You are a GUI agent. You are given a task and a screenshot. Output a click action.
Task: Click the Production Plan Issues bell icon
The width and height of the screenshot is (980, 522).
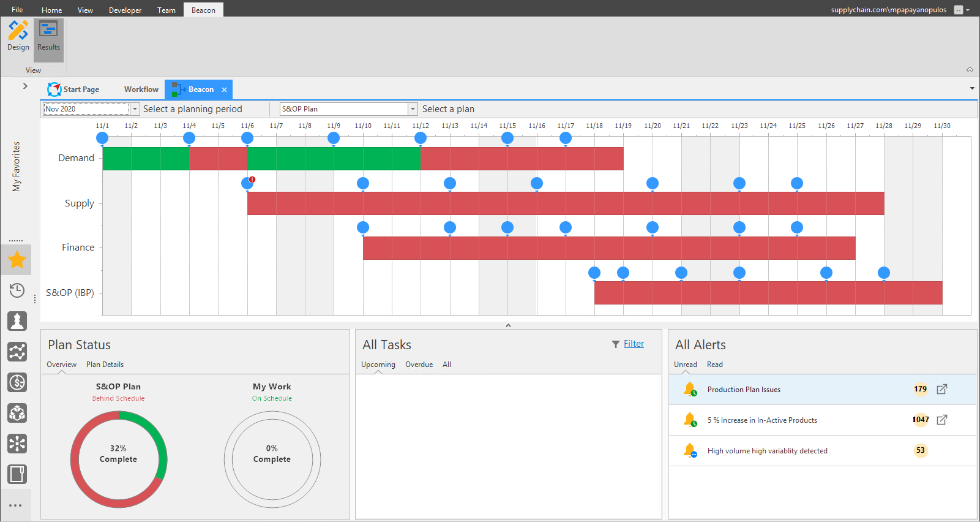tap(690, 389)
